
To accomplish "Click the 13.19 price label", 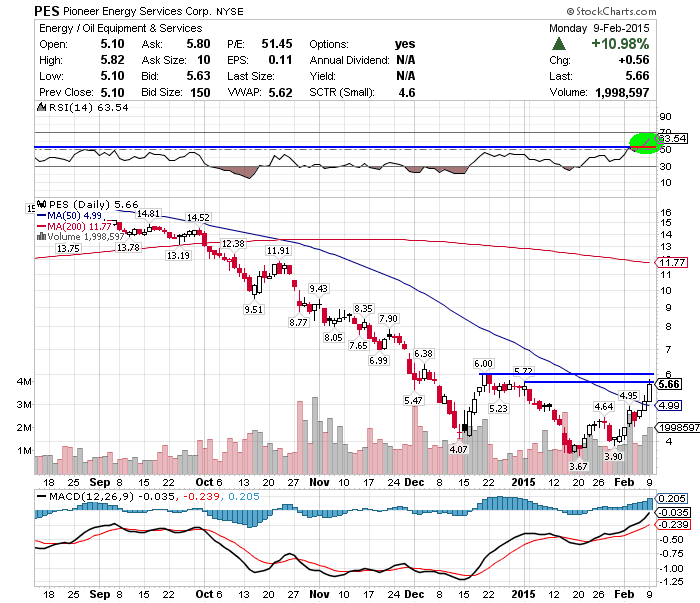I will click(x=178, y=255).
